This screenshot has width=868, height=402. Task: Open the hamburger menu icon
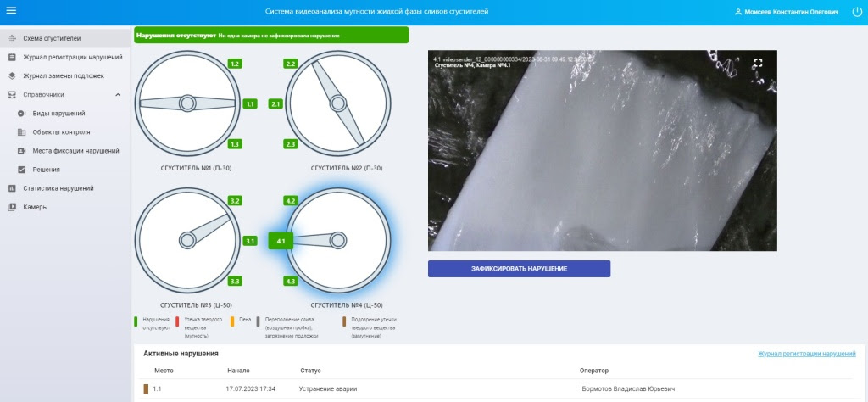coord(11,11)
